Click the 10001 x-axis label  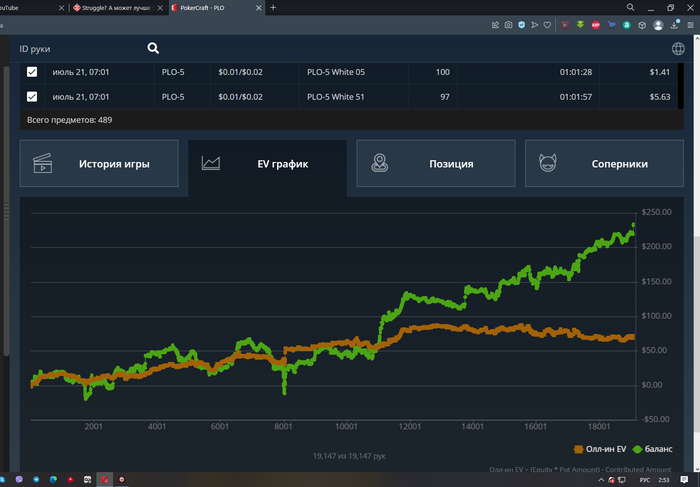[346, 426]
